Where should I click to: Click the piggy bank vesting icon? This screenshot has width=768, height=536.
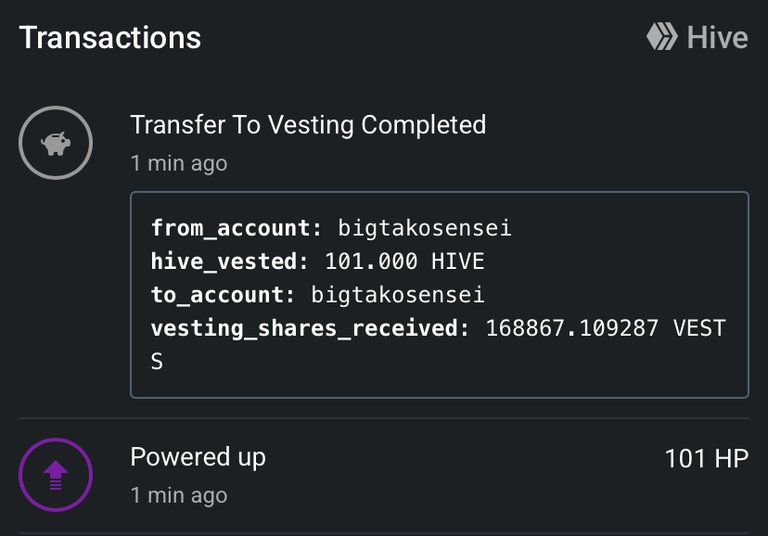(x=55, y=143)
